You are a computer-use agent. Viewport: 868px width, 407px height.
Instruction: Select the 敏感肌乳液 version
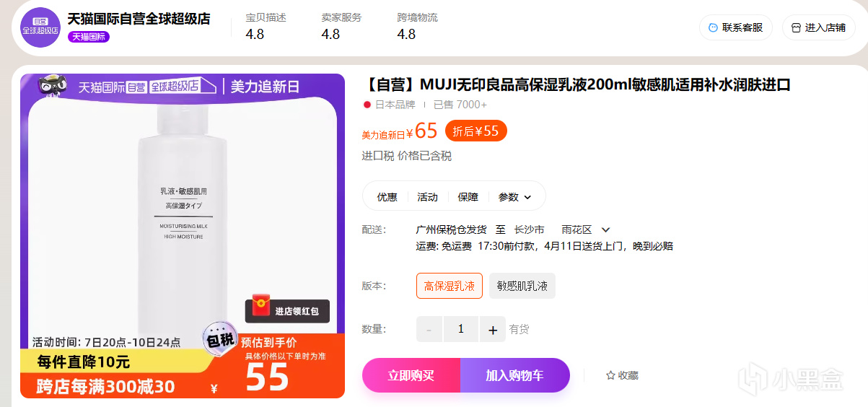[522, 286]
